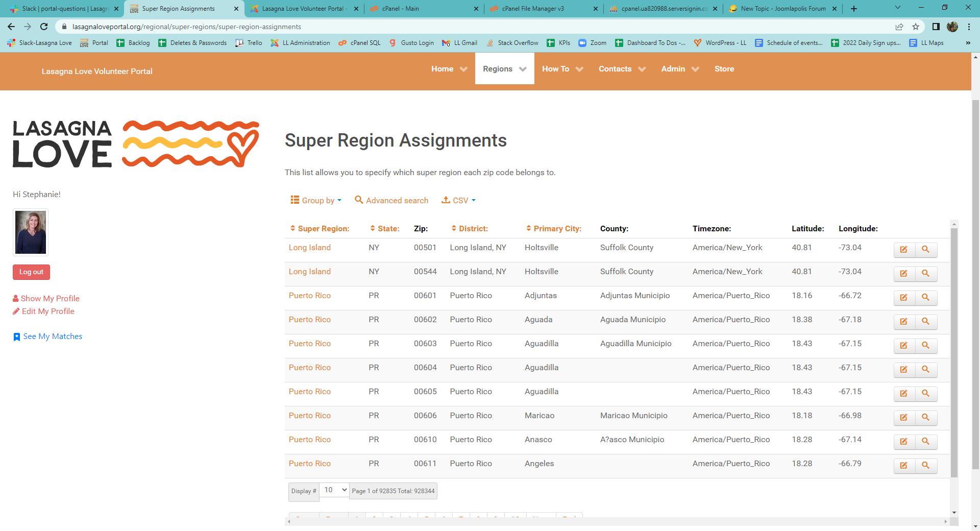The height and width of the screenshot is (531, 980).
Task: Switch to the Joomlapolis Forum tab
Action: click(x=783, y=9)
